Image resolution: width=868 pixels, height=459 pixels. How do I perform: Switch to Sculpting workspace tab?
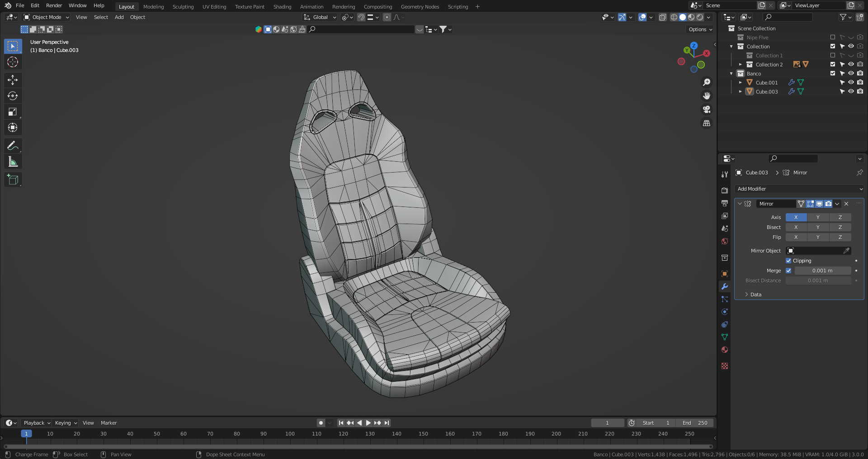coord(183,7)
